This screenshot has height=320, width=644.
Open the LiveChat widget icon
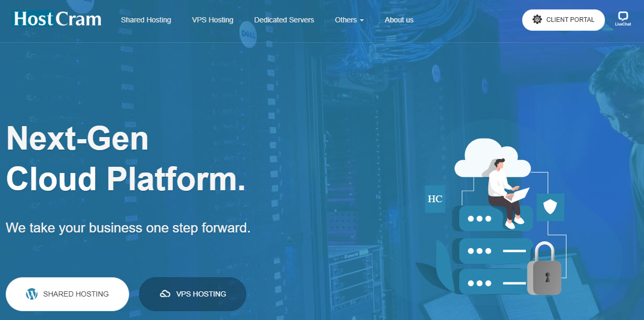click(623, 17)
